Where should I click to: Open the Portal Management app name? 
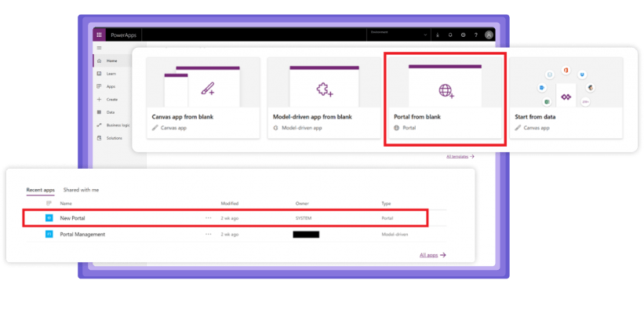82,234
